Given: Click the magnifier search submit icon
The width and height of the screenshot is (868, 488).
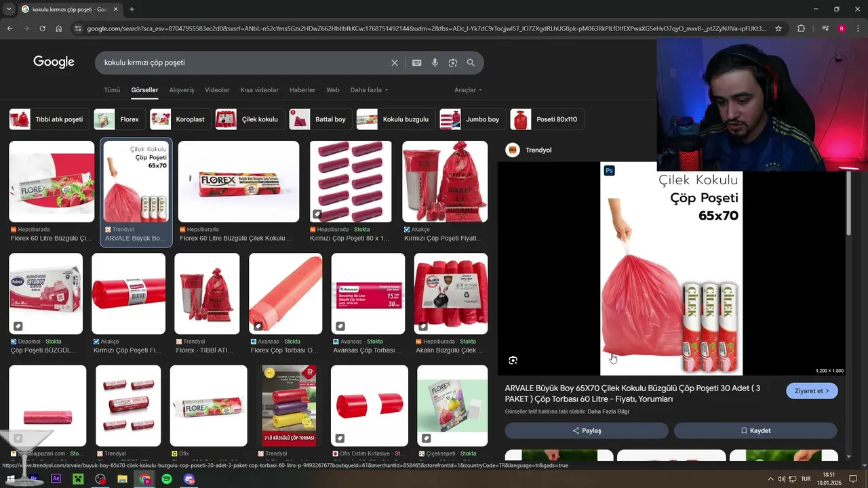Looking at the screenshot, I should (471, 63).
